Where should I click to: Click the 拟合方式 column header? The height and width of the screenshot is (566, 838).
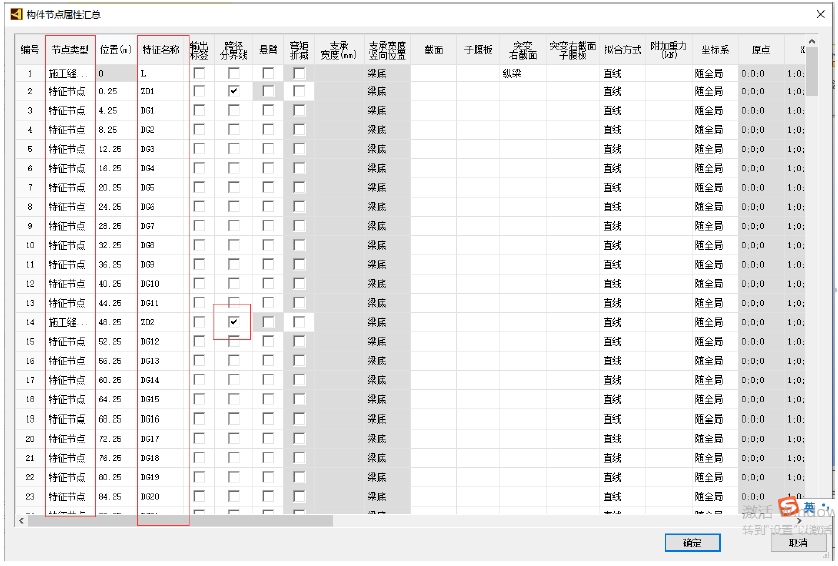pyautogui.click(x=623, y=50)
